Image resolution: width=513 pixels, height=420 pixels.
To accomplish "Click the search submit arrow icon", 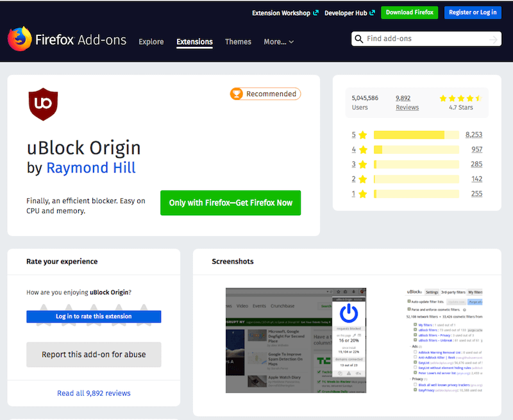I will [493, 40].
